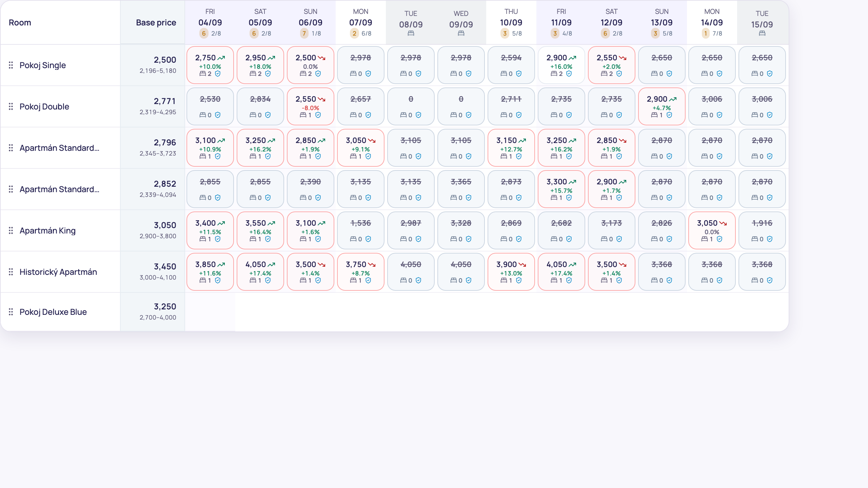The width and height of the screenshot is (868, 488).
Task: Click the Pokoj Double base price 2,771
Action: [165, 101]
